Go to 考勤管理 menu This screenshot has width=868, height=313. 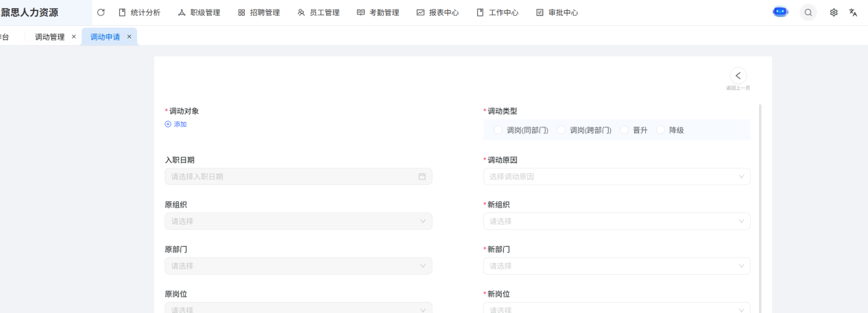click(x=378, y=12)
